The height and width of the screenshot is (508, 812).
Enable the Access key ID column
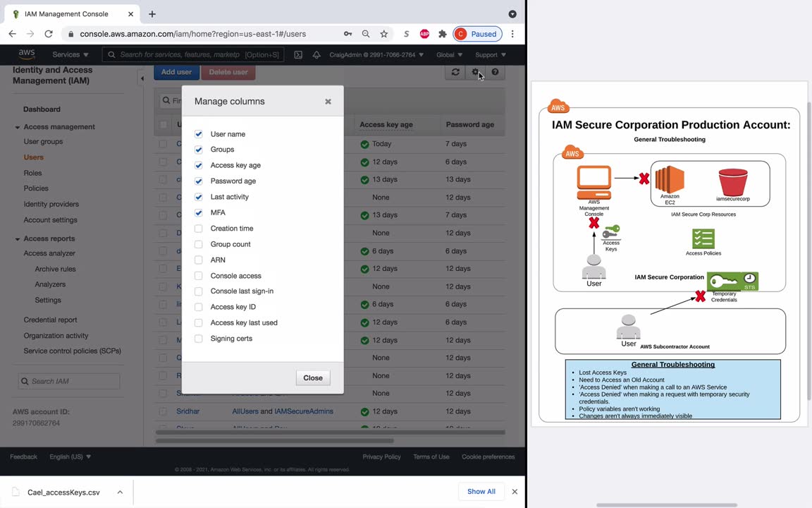point(198,307)
